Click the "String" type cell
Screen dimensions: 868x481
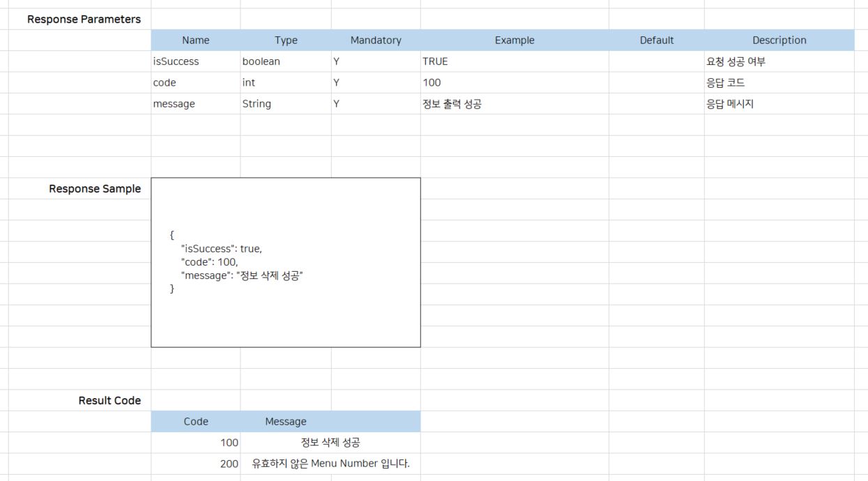click(257, 104)
